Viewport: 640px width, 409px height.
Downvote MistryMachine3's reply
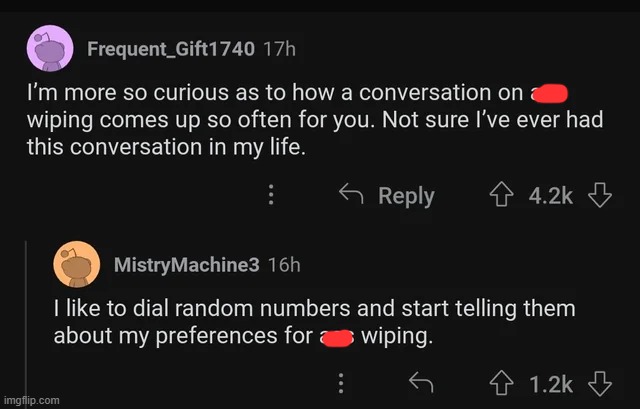pyautogui.click(x=599, y=384)
